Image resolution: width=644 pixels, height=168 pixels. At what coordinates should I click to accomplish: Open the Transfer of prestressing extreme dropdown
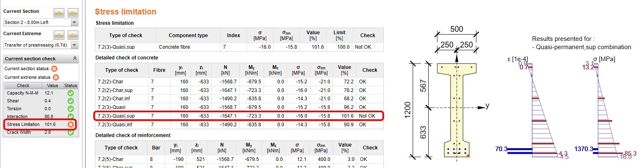click(40, 45)
